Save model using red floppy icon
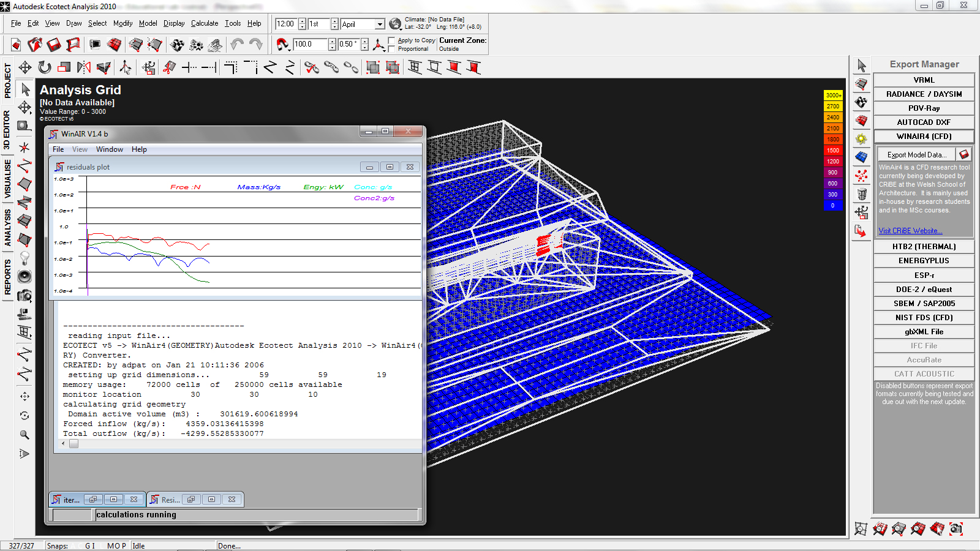 tap(54, 45)
